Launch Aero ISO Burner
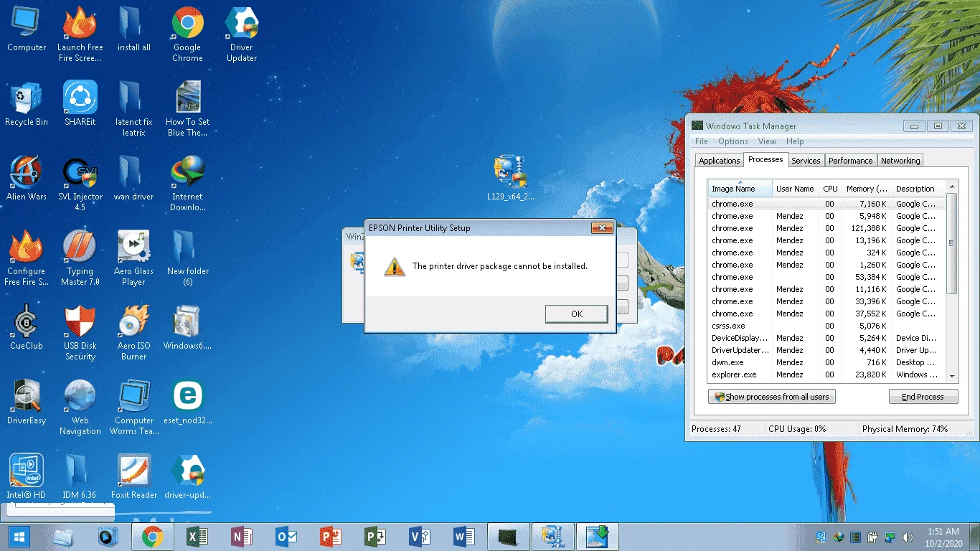This screenshot has height=551, width=980. [x=133, y=333]
